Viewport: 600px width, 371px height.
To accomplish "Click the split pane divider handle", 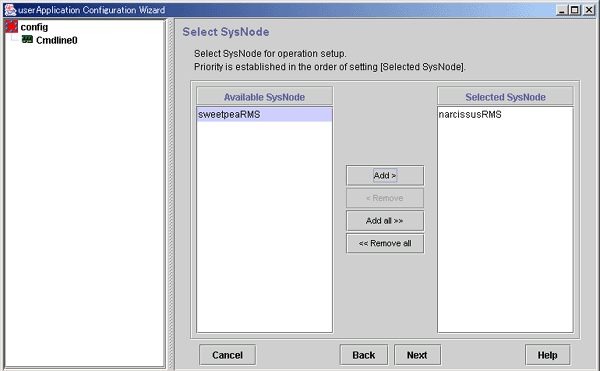I will tap(171, 193).
